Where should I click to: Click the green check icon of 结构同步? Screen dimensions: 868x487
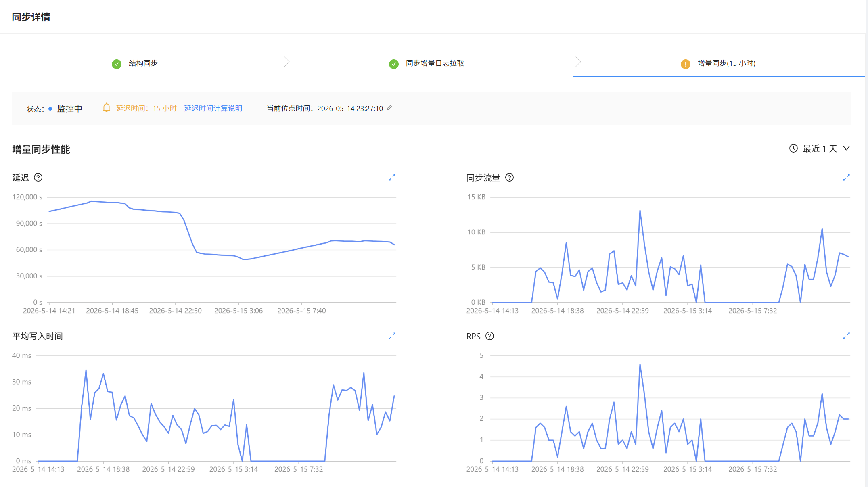tap(117, 64)
